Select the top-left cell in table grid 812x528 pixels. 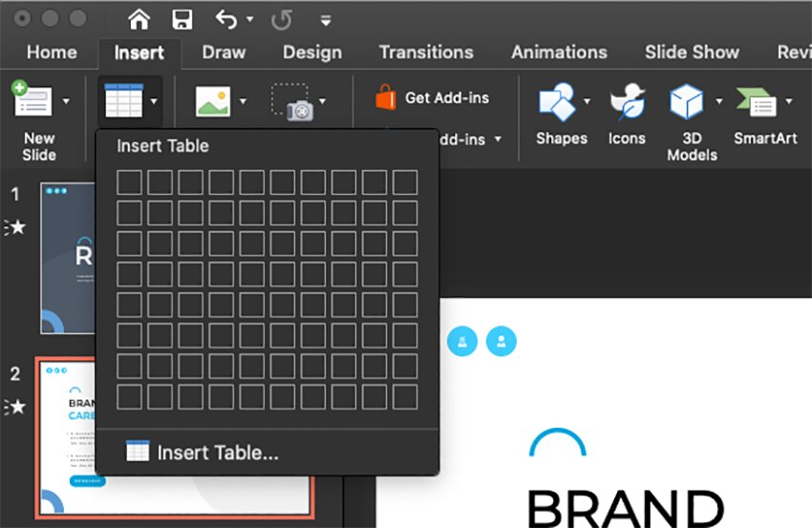129,181
